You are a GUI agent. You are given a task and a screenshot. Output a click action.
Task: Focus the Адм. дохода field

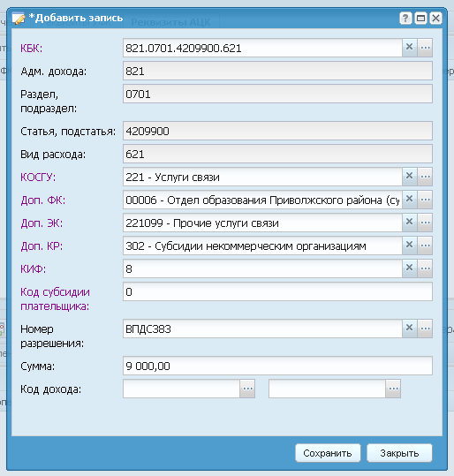pyautogui.click(x=277, y=71)
